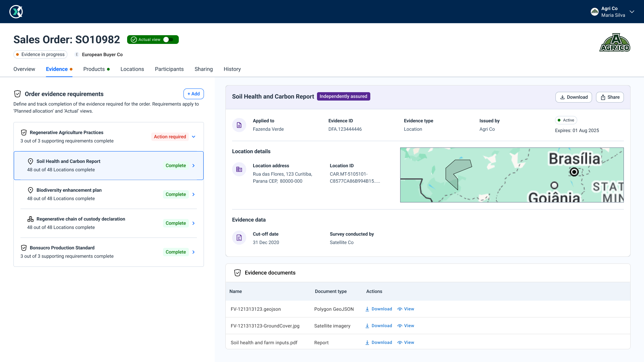Click the Satellite Co survey value
The height and width of the screenshot is (362, 644).
click(341, 242)
